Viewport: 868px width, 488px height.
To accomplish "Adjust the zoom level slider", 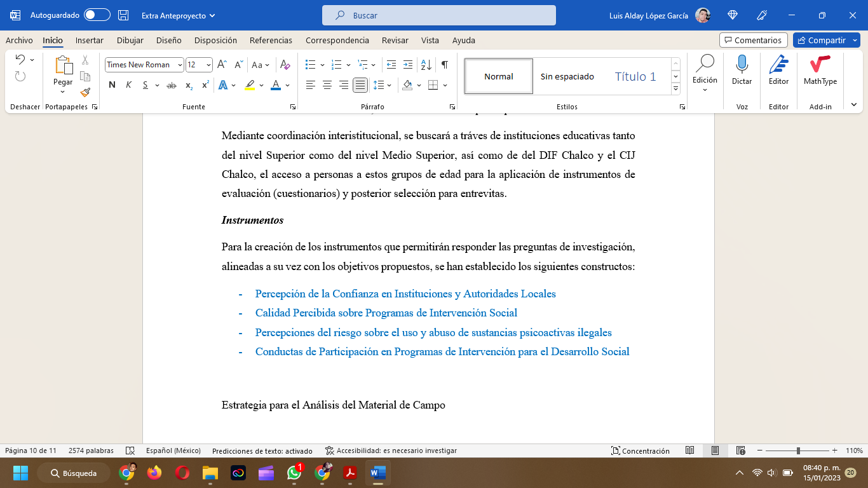I will point(798,451).
